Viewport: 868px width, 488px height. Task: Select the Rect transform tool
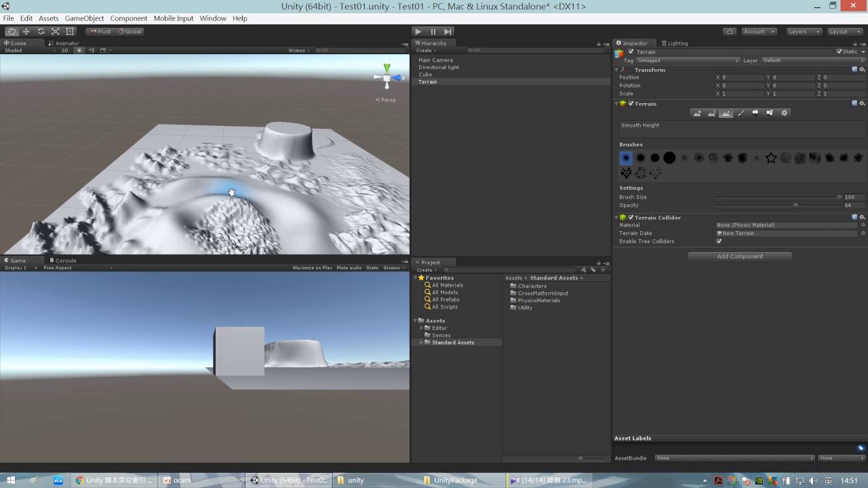70,31
